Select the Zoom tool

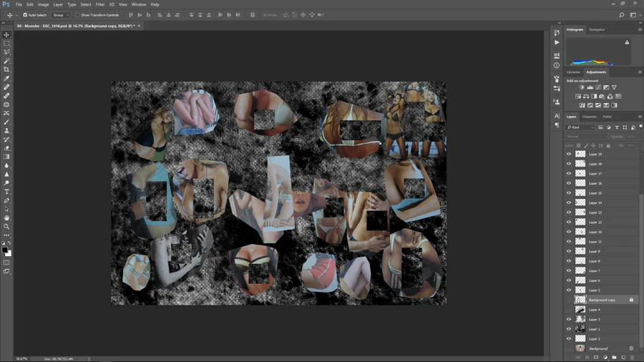click(6, 227)
